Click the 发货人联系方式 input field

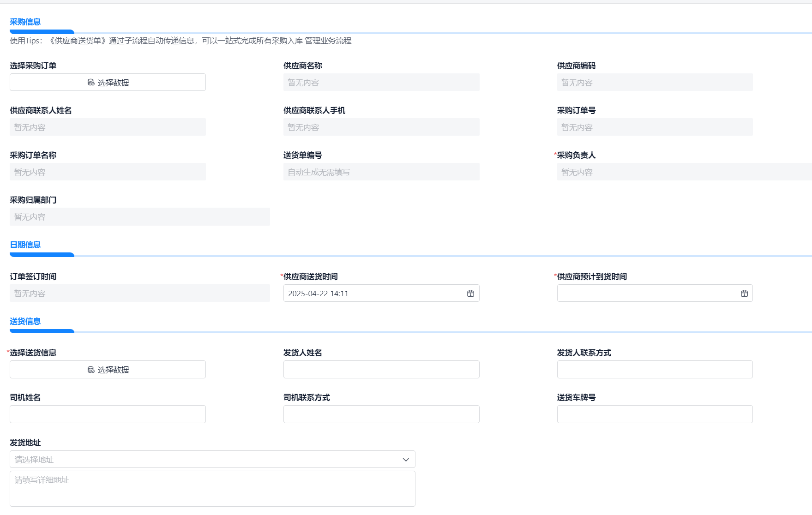[x=655, y=370]
